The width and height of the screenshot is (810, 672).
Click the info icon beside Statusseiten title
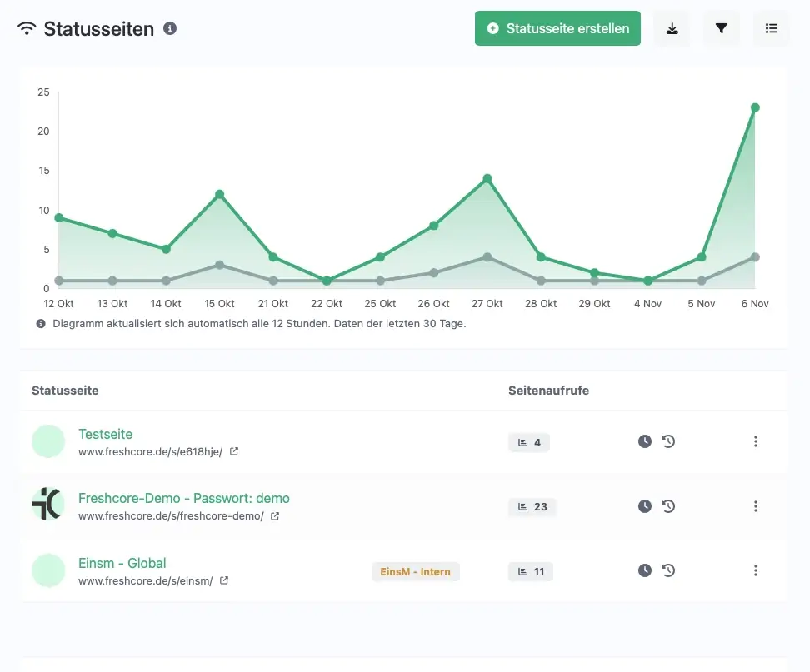[170, 28]
